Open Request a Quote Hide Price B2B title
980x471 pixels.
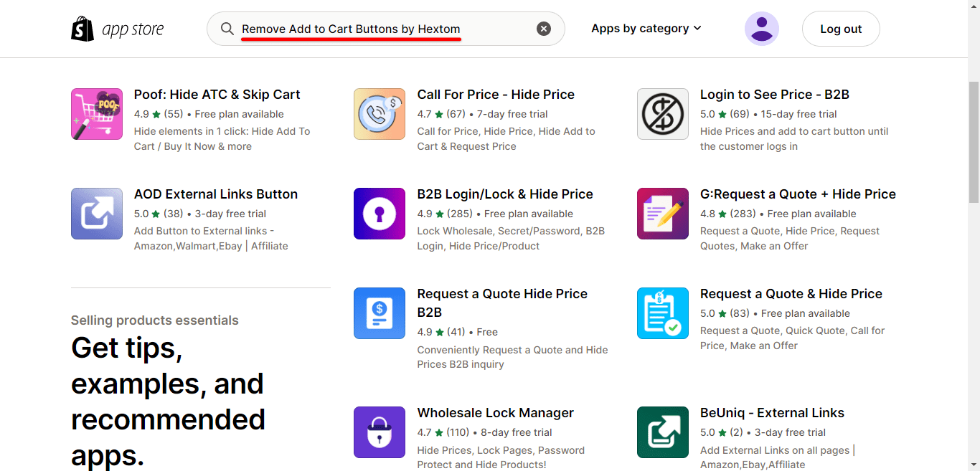(x=502, y=303)
